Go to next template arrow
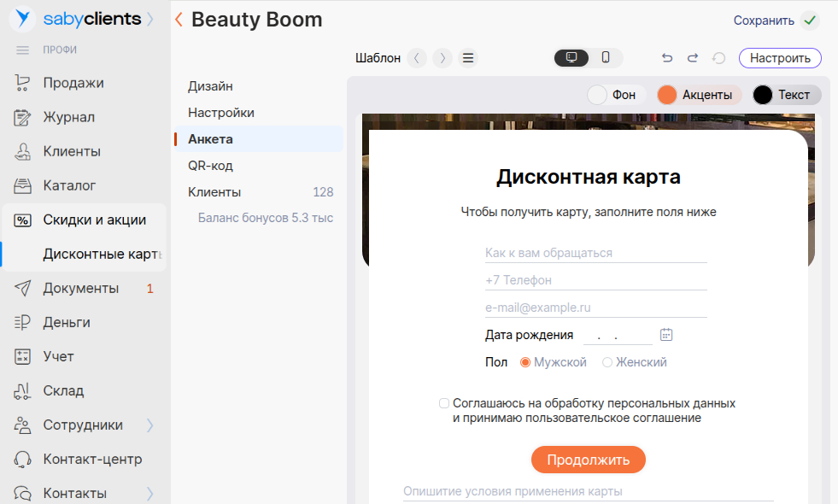This screenshot has width=838, height=504. [x=442, y=58]
